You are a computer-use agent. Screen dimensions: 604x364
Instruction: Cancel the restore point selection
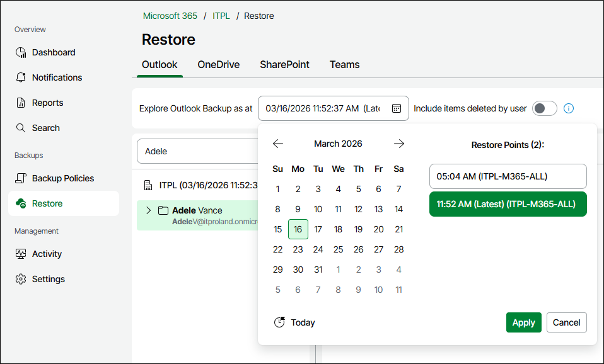tap(566, 322)
